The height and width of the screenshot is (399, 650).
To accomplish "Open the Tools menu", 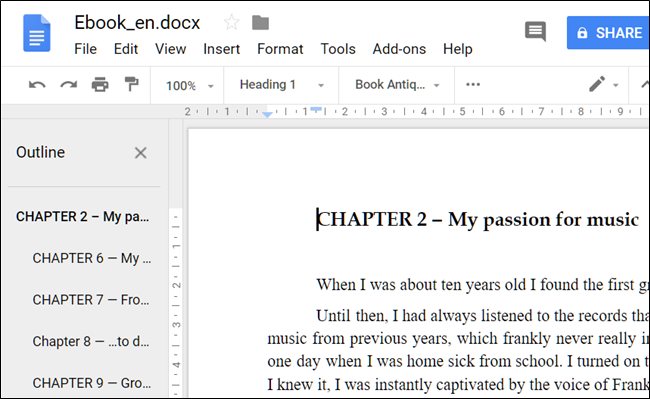I will pyautogui.click(x=338, y=49).
